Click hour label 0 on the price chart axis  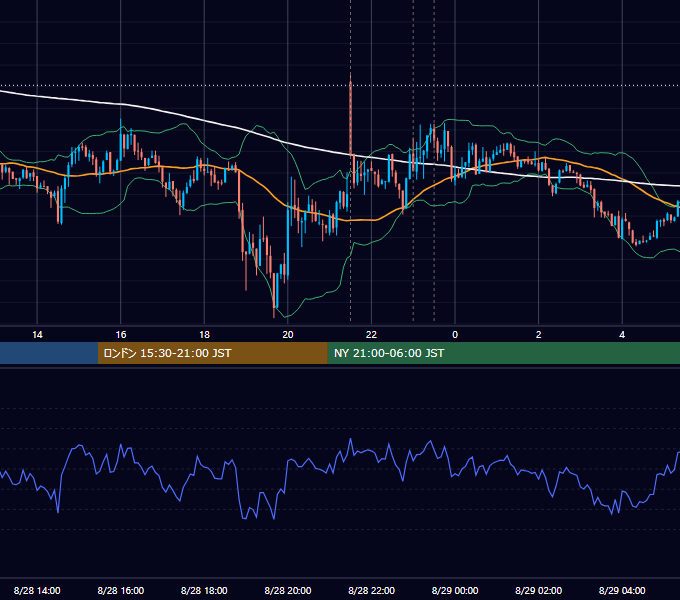coord(455,335)
